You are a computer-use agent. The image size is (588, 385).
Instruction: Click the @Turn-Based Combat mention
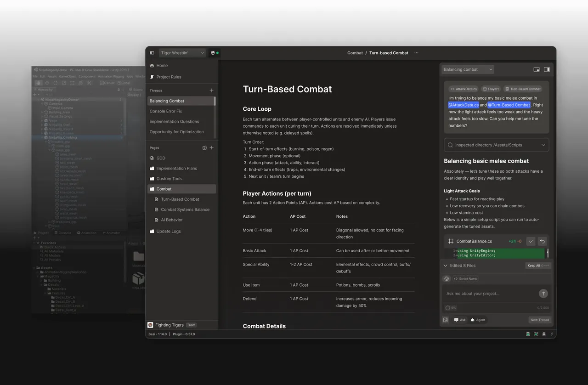509,105
